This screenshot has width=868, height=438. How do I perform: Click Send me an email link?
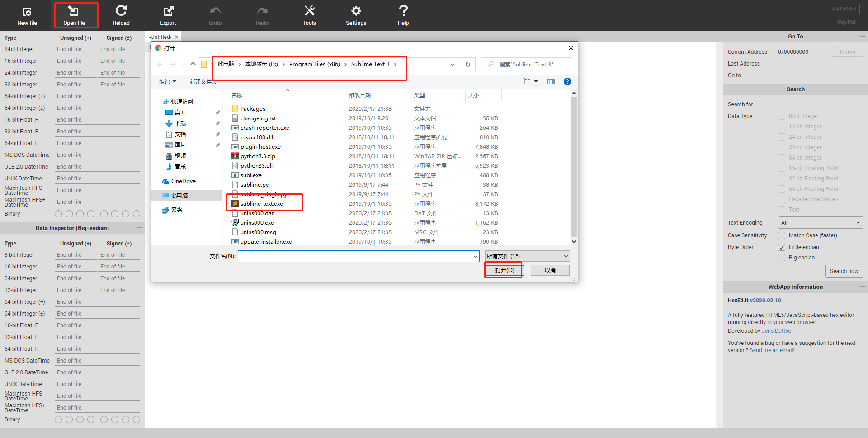pyautogui.click(x=771, y=350)
